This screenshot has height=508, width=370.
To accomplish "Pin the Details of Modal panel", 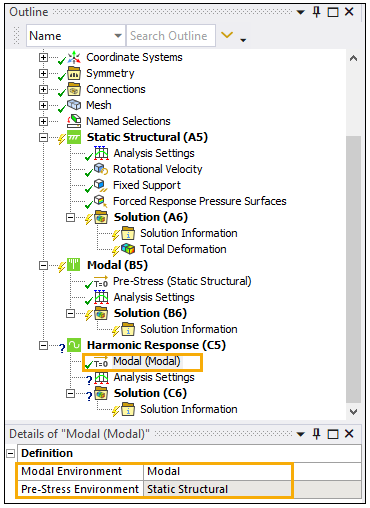I will (316, 434).
